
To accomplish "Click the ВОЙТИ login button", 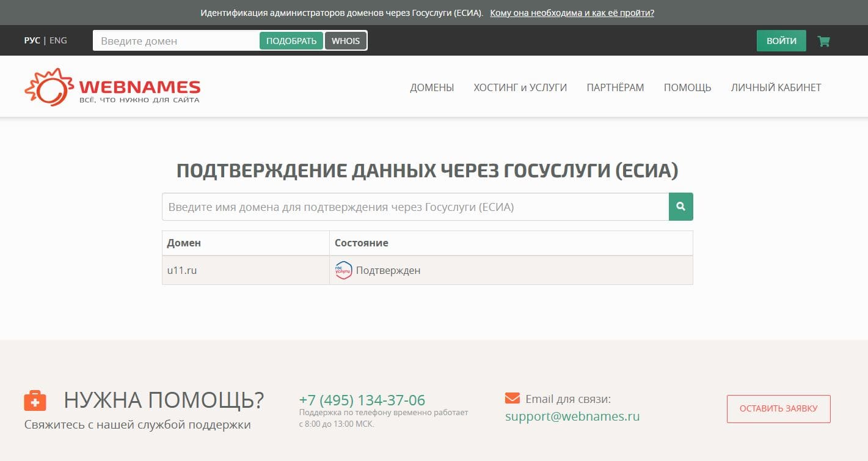I will pyautogui.click(x=781, y=41).
